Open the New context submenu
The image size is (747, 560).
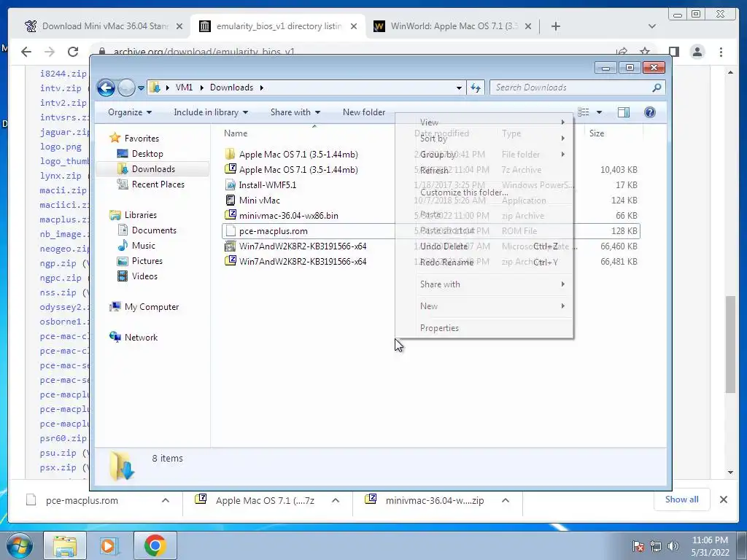point(484,306)
